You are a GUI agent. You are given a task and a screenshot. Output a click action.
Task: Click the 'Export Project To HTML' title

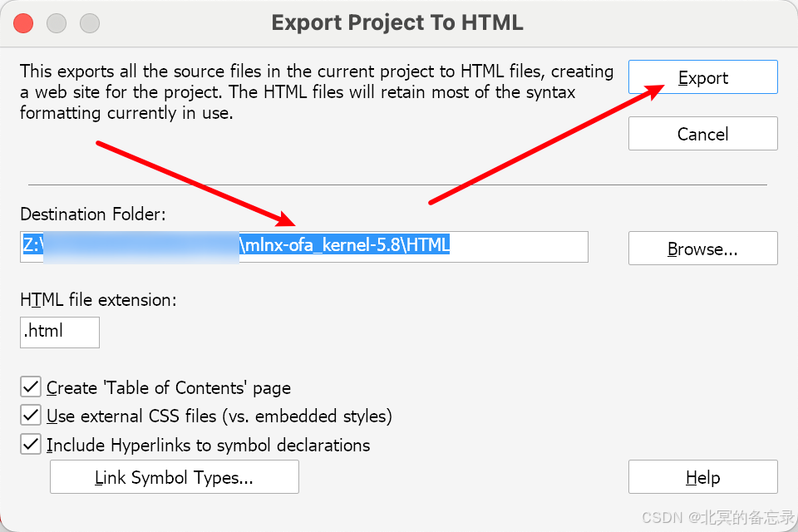397,23
